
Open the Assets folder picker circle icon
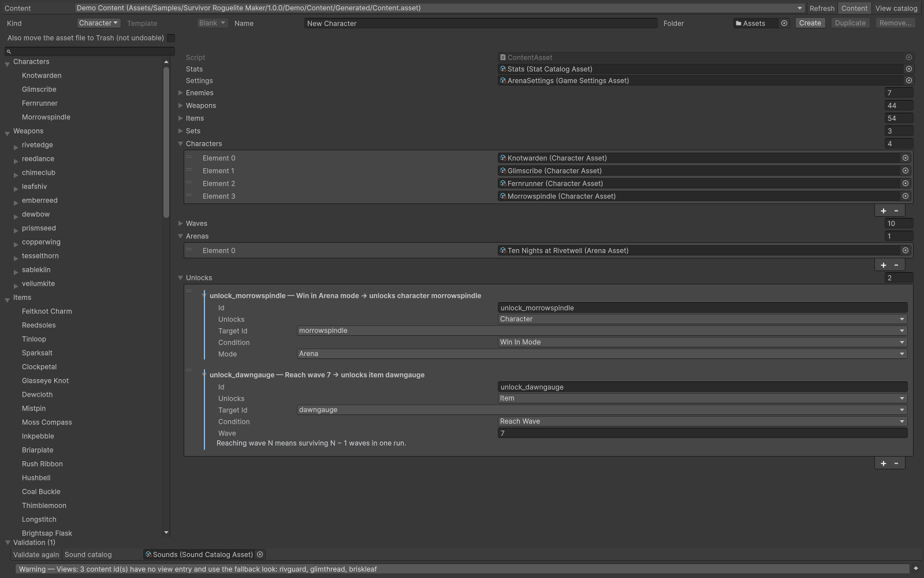(784, 23)
